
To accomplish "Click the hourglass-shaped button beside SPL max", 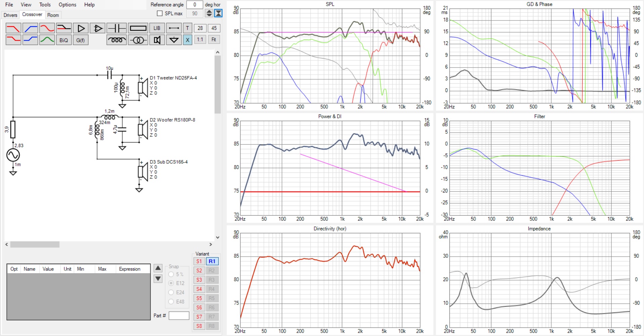I will point(218,13).
